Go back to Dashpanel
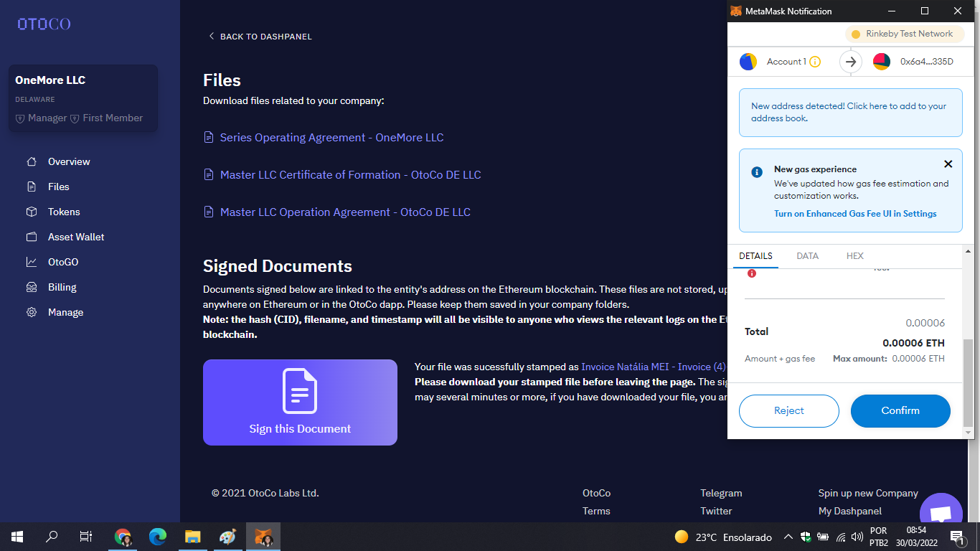Image resolution: width=980 pixels, height=551 pixels. 260,36
